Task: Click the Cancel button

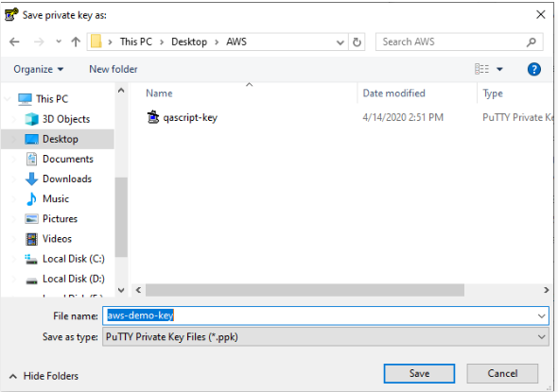Action: coord(502,373)
